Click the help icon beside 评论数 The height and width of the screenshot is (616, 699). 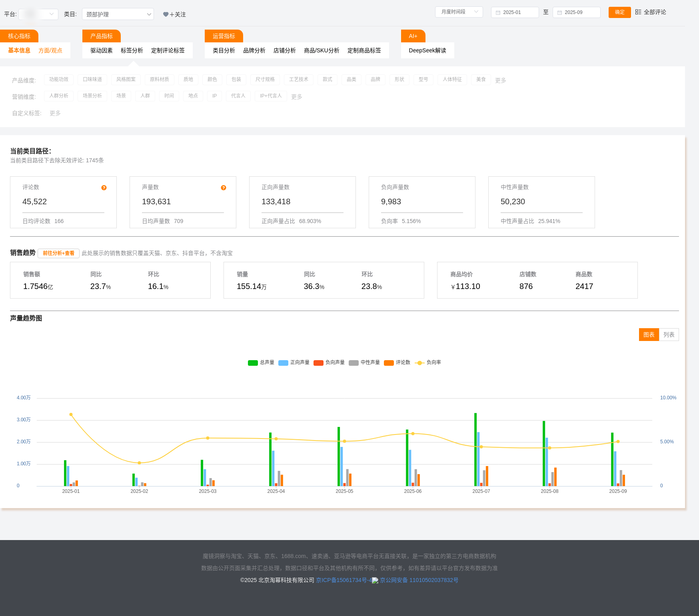pos(104,188)
